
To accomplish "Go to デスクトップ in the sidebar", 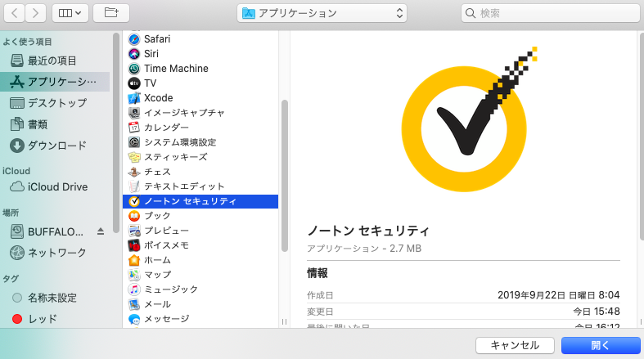I will [x=56, y=103].
